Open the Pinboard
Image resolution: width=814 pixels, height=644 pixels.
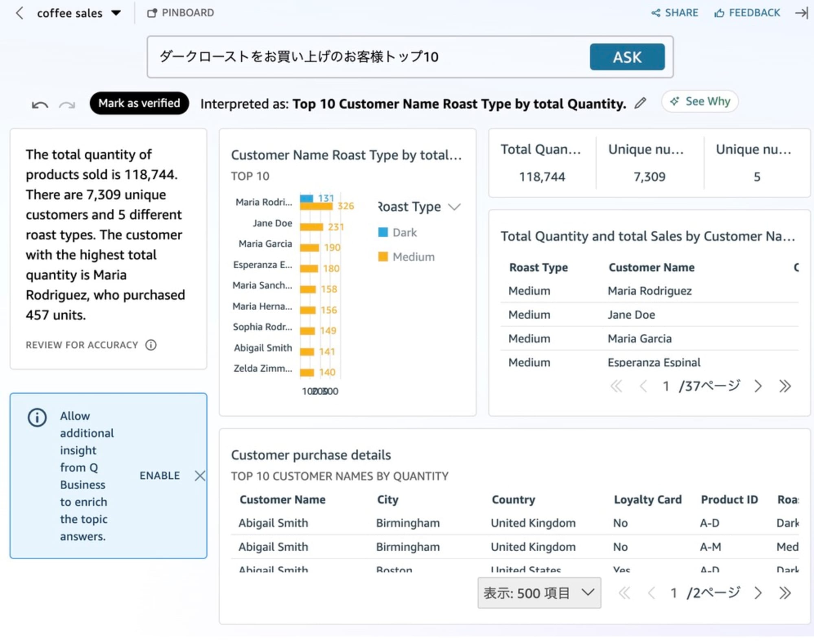pyautogui.click(x=180, y=13)
